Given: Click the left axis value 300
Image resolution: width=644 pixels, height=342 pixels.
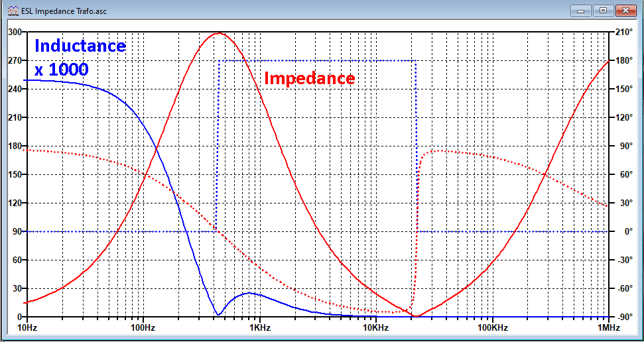Looking at the screenshot, I should click(15, 32).
